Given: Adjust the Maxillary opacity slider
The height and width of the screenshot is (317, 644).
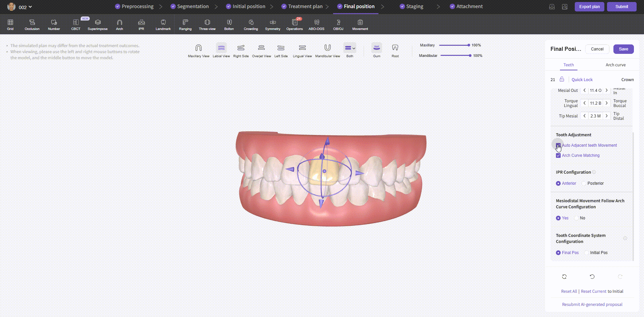Looking at the screenshot, I should (x=454, y=45).
